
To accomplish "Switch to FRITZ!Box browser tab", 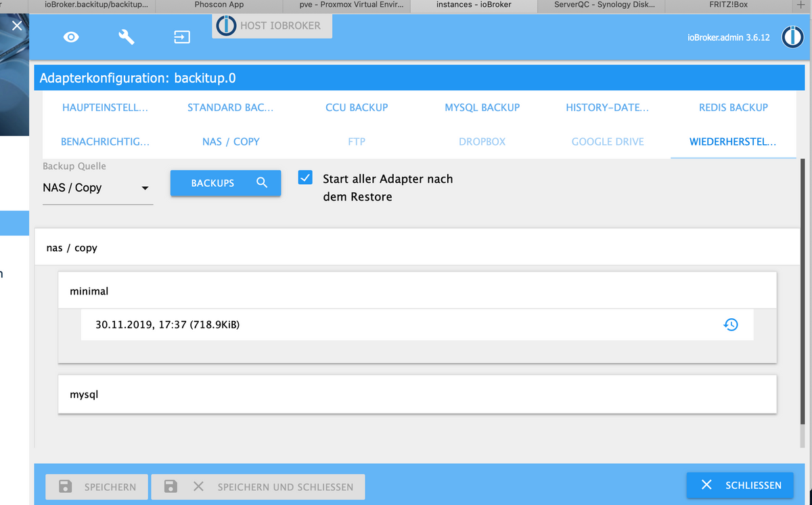I will coord(728,5).
